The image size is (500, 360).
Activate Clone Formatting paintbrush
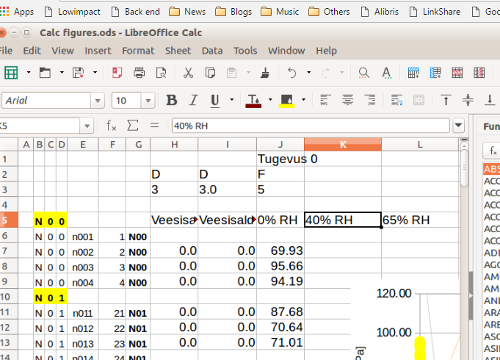pyautogui.click(x=265, y=72)
